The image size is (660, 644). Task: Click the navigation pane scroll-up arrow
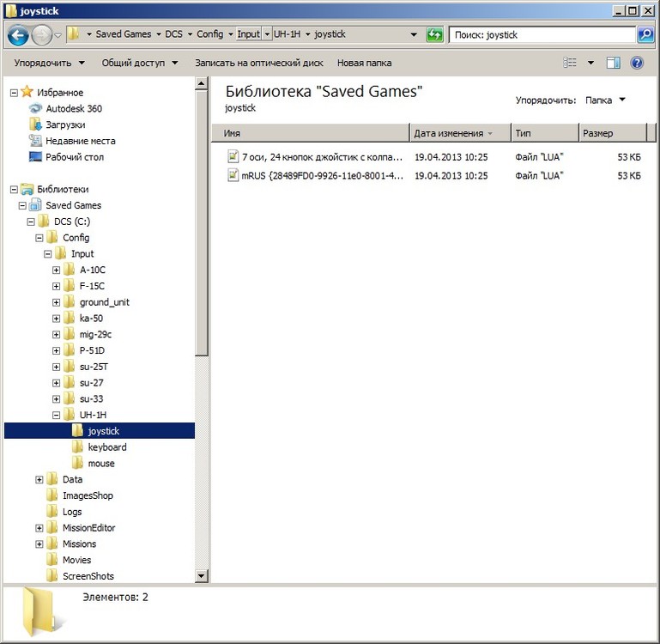202,84
